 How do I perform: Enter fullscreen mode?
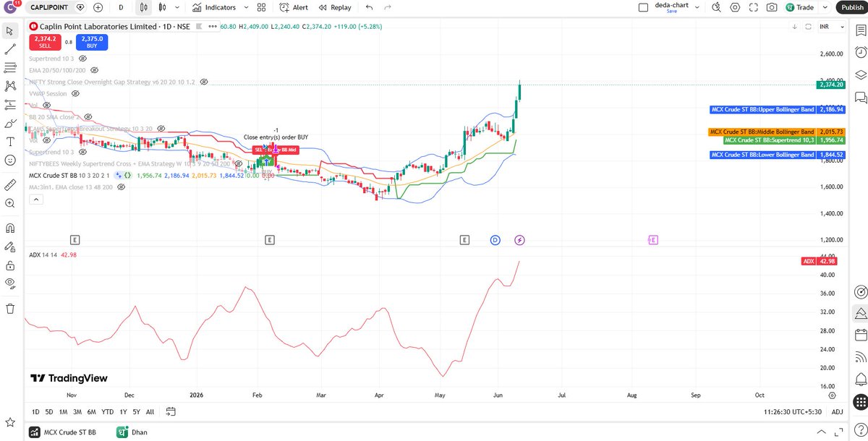(754, 7)
